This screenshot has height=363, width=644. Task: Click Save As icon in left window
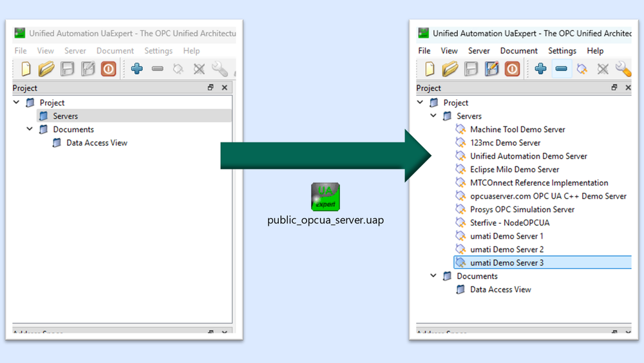(x=88, y=68)
